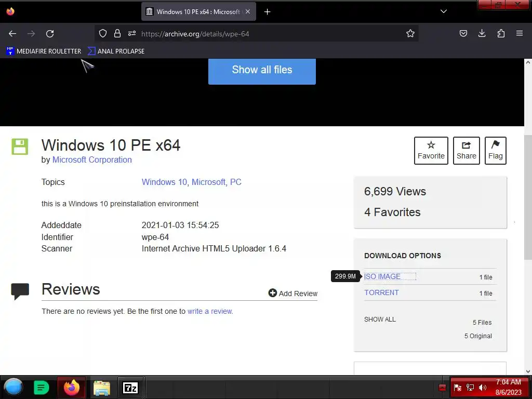The width and height of the screenshot is (532, 399).
Task: Open 7-Zip from the taskbar
Action: click(130, 388)
